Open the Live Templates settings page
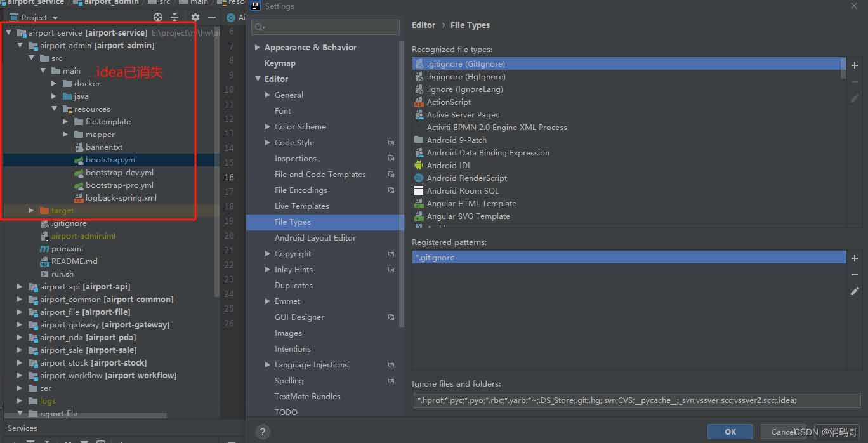868x443 pixels. 302,206
